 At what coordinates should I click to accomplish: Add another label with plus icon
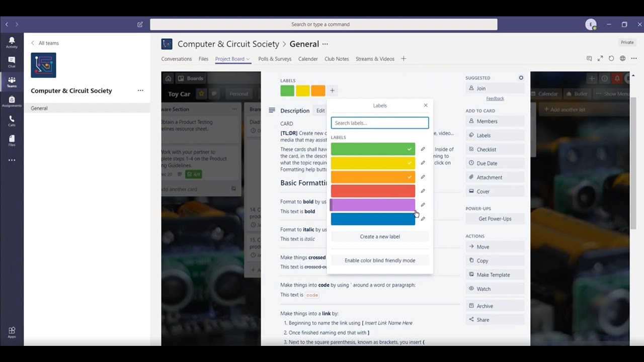(332, 90)
